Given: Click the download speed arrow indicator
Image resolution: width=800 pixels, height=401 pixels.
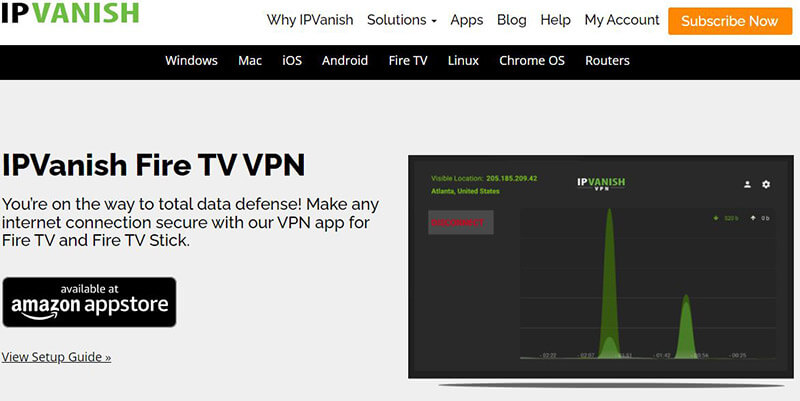Looking at the screenshot, I should pyautogui.click(x=716, y=218).
